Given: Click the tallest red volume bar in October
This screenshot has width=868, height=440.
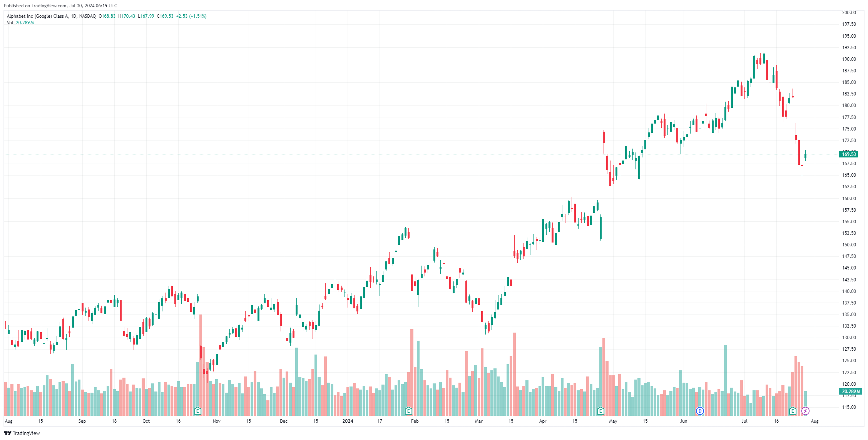Looking at the screenshot, I should (x=201, y=365).
